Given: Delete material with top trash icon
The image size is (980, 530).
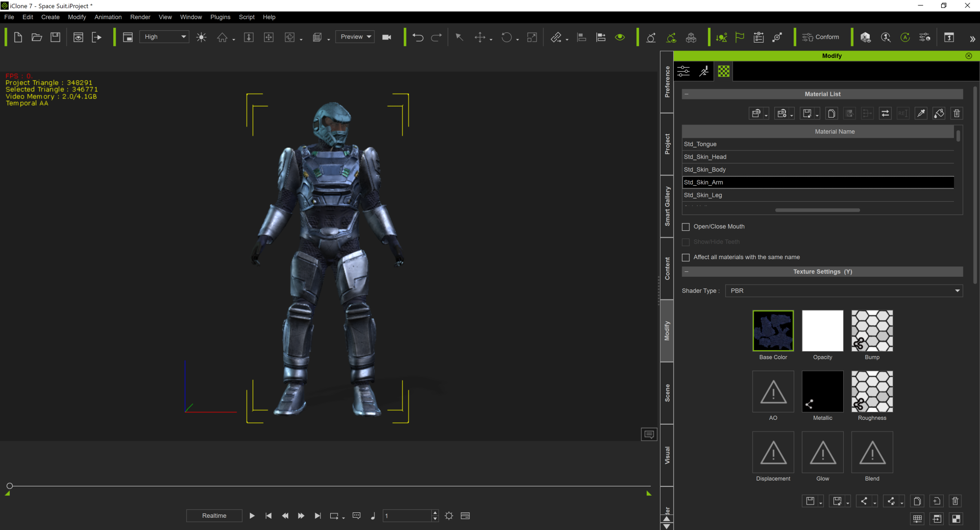Looking at the screenshot, I should tap(956, 114).
